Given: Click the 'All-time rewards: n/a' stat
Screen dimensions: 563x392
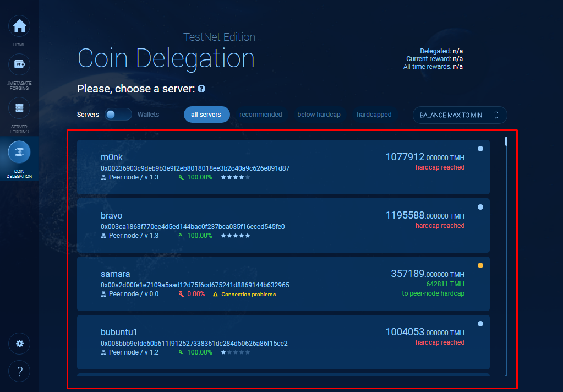Looking at the screenshot, I should pos(433,67).
